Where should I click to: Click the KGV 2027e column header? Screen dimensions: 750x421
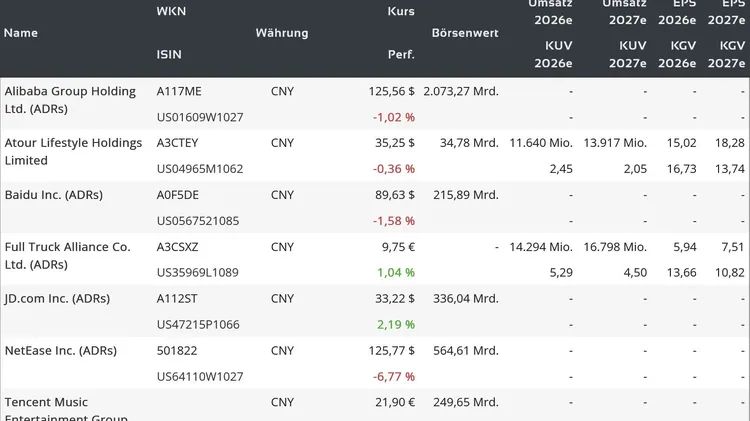coord(727,55)
